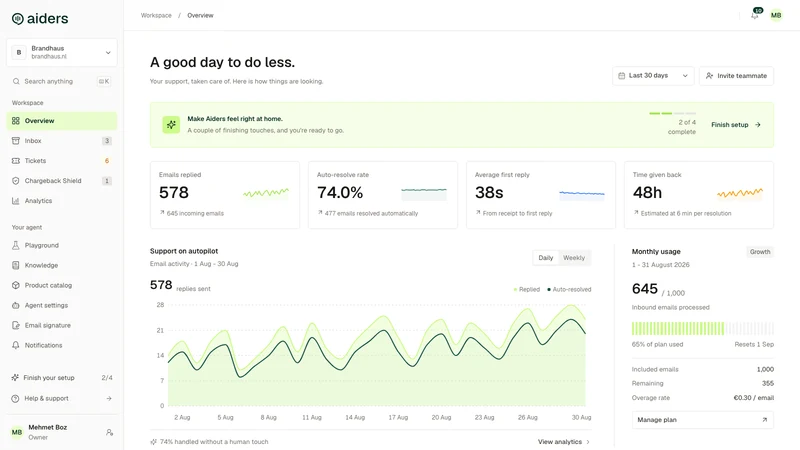800x450 pixels.
Task: Click the Tickets icon in sidebar
Action: 16,161
